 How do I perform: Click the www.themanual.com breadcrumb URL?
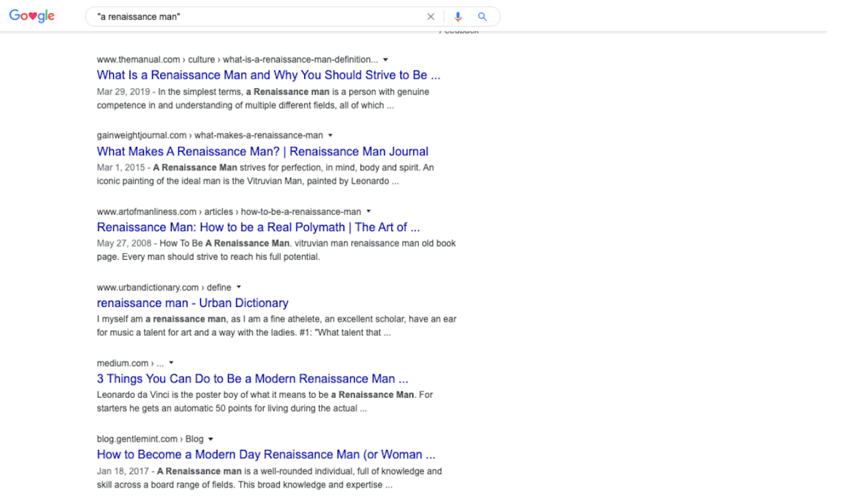point(237,60)
